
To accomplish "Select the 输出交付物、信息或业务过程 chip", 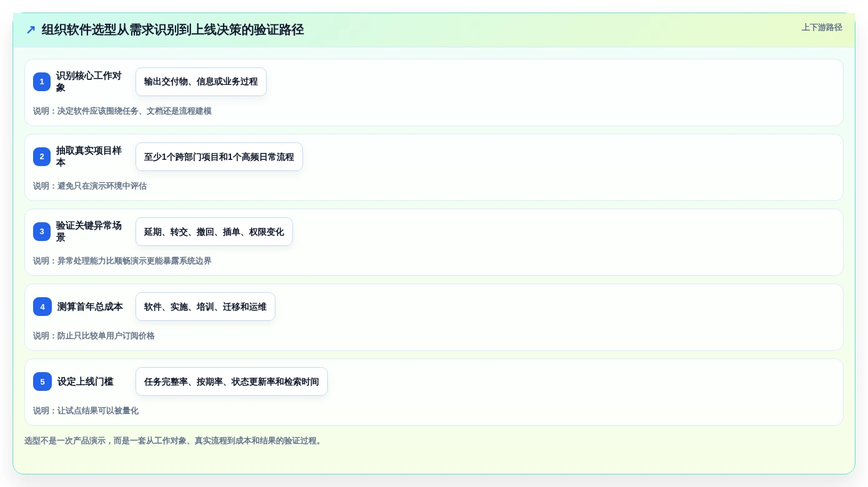I will click(201, 82).
